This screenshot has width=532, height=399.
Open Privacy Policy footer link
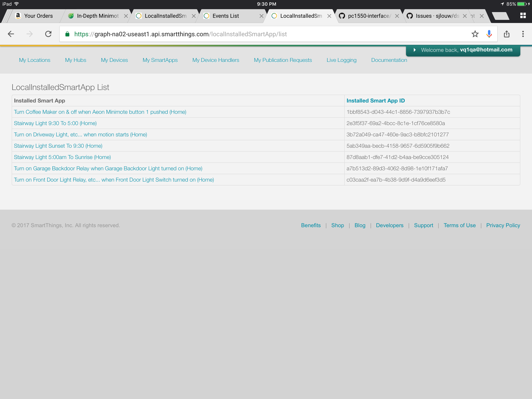(503, 225)
